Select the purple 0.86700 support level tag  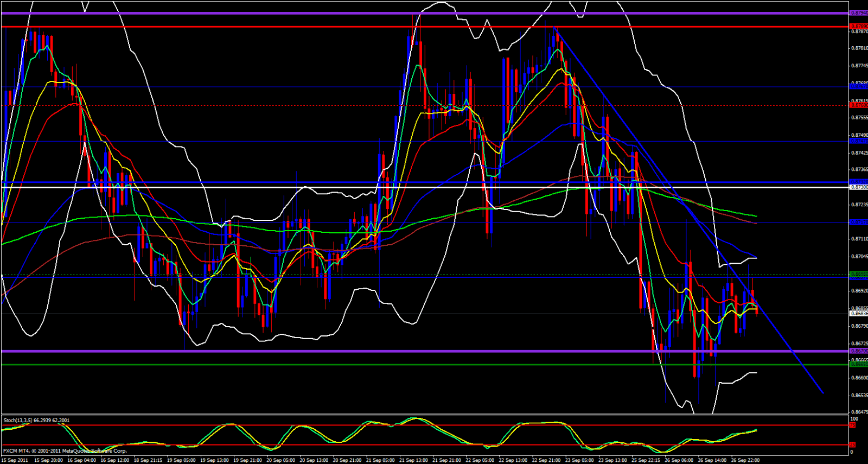[858, 351]
